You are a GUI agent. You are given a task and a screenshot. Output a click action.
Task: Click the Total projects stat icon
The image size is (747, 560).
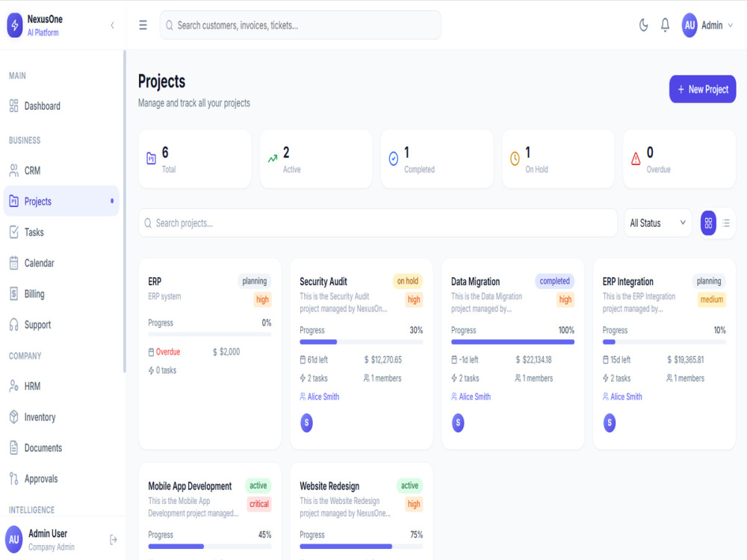click(151, 158)
